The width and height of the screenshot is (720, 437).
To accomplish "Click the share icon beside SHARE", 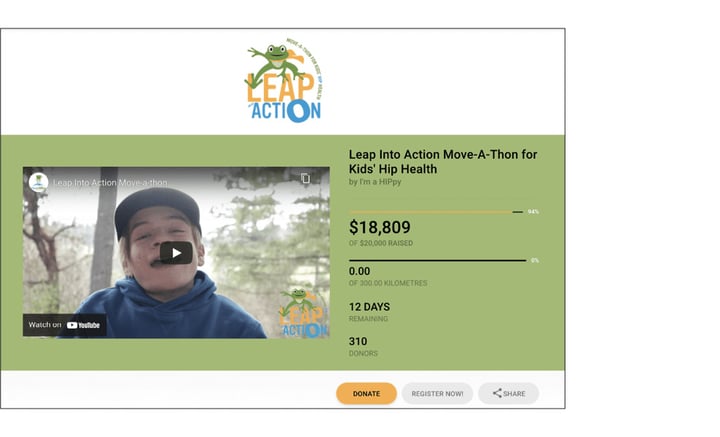I will click(x=497, y=393).
